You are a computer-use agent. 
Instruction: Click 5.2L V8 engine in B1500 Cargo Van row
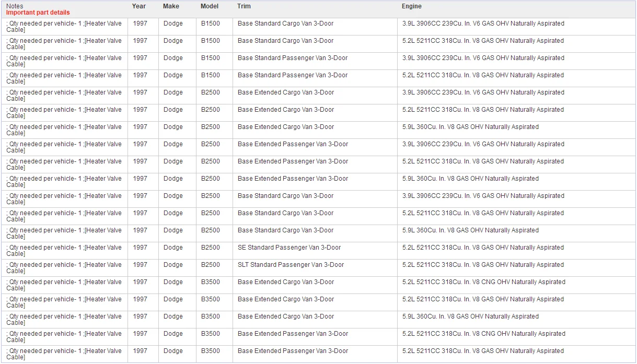tap(483, 41)
